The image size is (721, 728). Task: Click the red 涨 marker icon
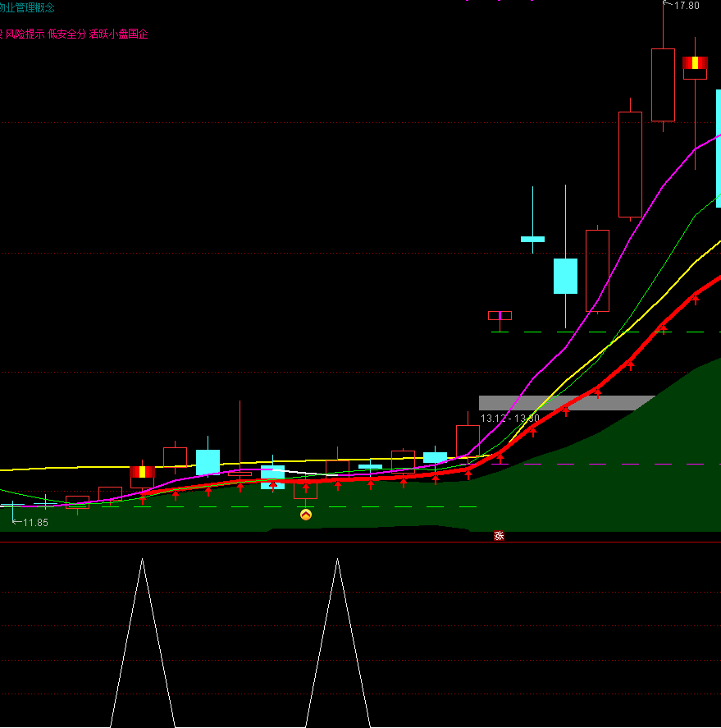coord(499,536)
